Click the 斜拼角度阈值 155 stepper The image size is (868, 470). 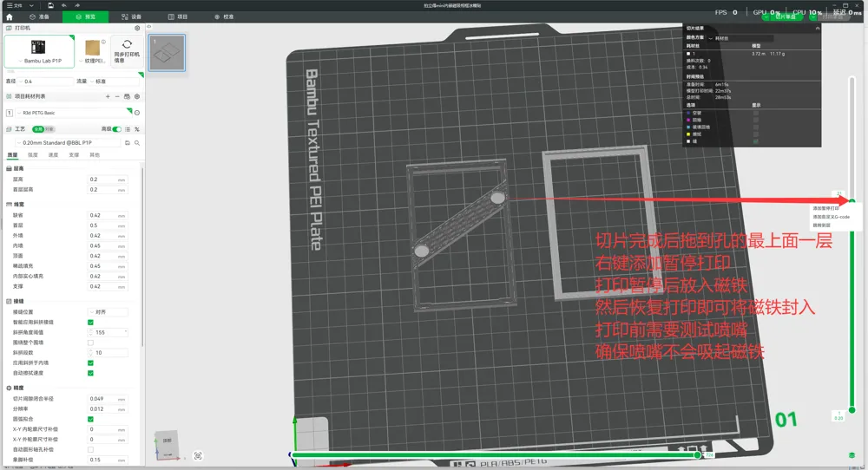point(108,332)
